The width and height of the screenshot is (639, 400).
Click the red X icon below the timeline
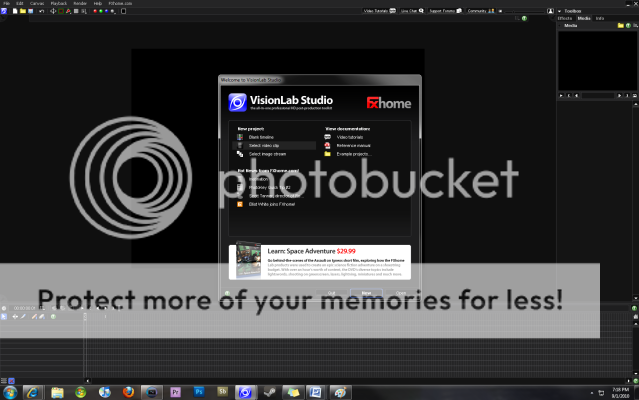(x=11, y=381)
